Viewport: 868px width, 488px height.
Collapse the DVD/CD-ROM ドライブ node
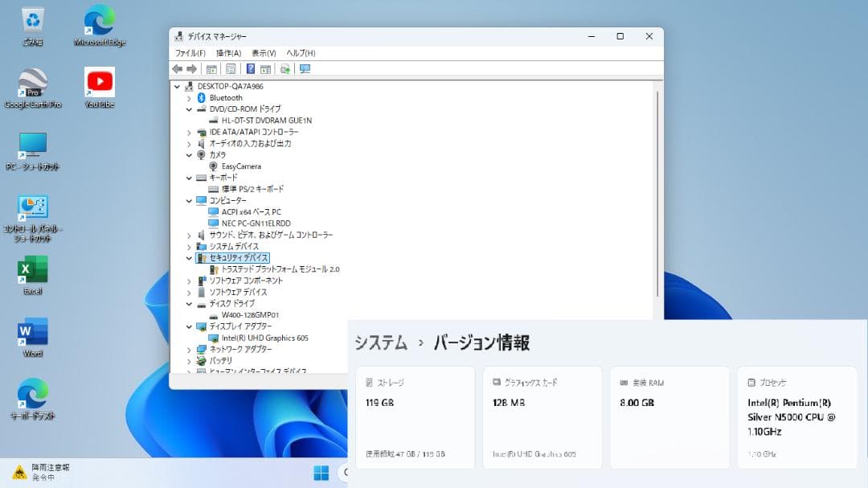click(189, 109)
